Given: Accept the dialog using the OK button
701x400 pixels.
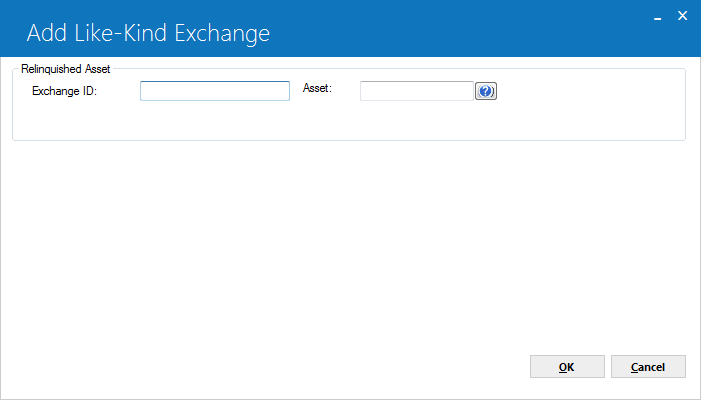Looking at the screenshot, I should (x=567, y=366).
